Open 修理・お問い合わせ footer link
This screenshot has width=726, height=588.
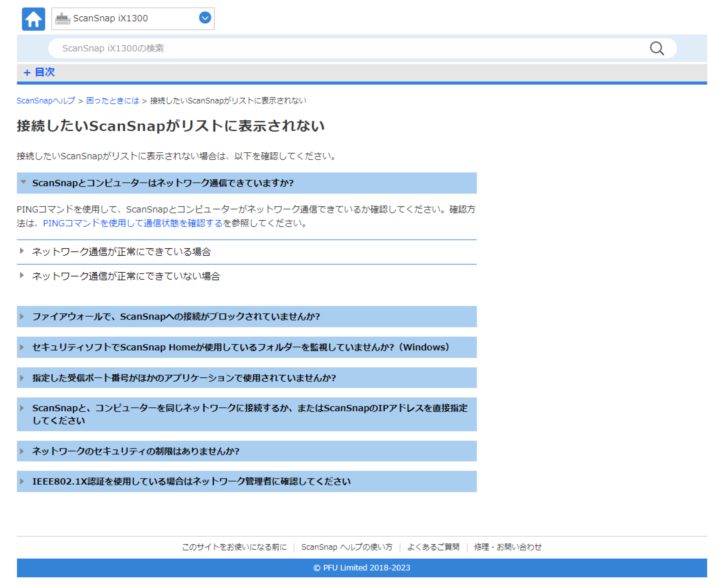coord(507,547)
